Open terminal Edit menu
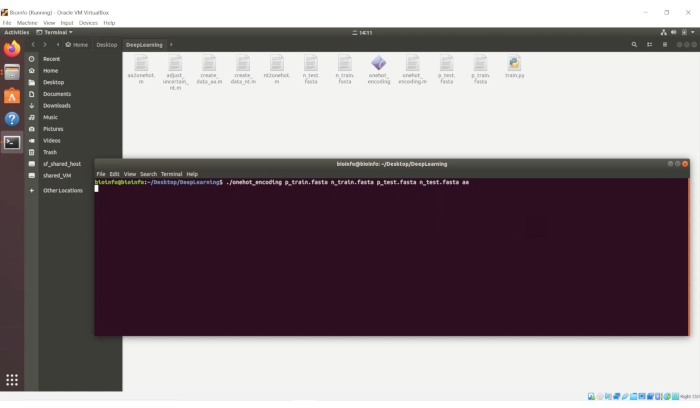 [114, 174]
